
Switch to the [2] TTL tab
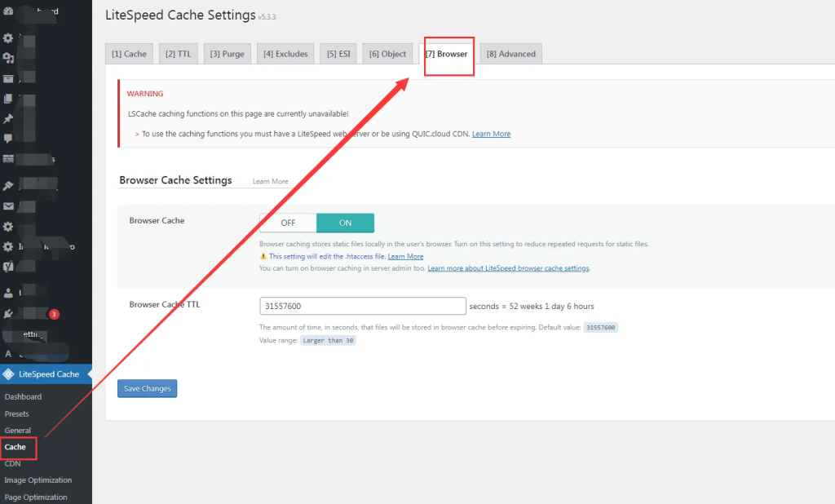pos(178,54)
